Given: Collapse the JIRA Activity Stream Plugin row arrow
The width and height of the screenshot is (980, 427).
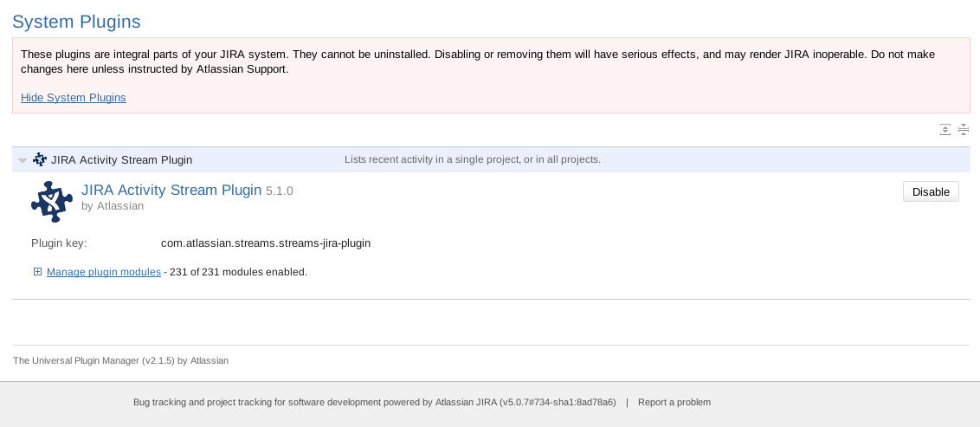Looking at the screenshot, I should pyautogui.click(x=23, y=161).
